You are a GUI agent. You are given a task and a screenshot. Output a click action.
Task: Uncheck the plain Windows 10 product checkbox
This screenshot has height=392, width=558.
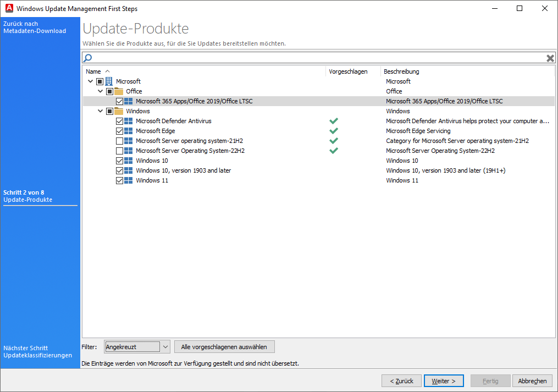[x=120, y=161]
